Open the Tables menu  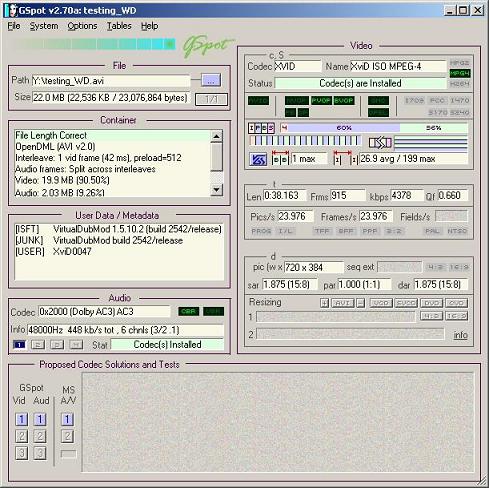click(x=119, y=26)
